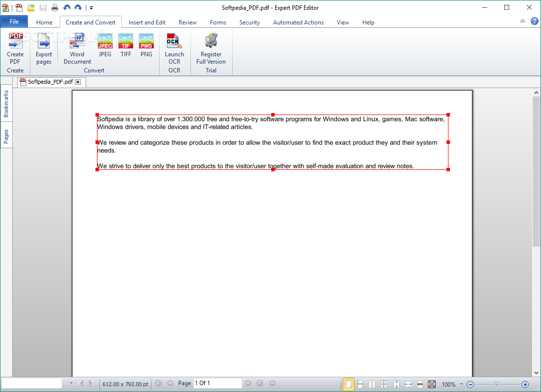This screenshot has width=541, height=392.
Task: Click fit width zoom button
Action: [408, 384]
